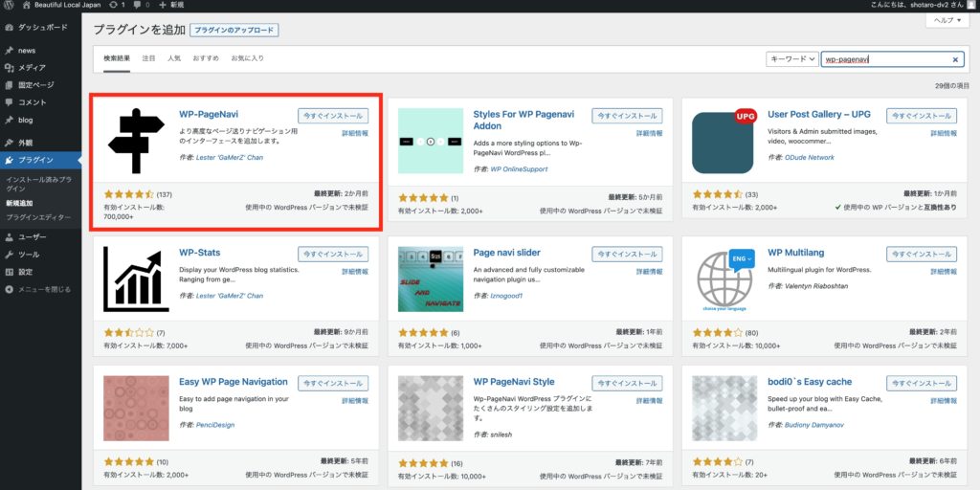Install WP PageNavi Style plugin

[627, 383]
